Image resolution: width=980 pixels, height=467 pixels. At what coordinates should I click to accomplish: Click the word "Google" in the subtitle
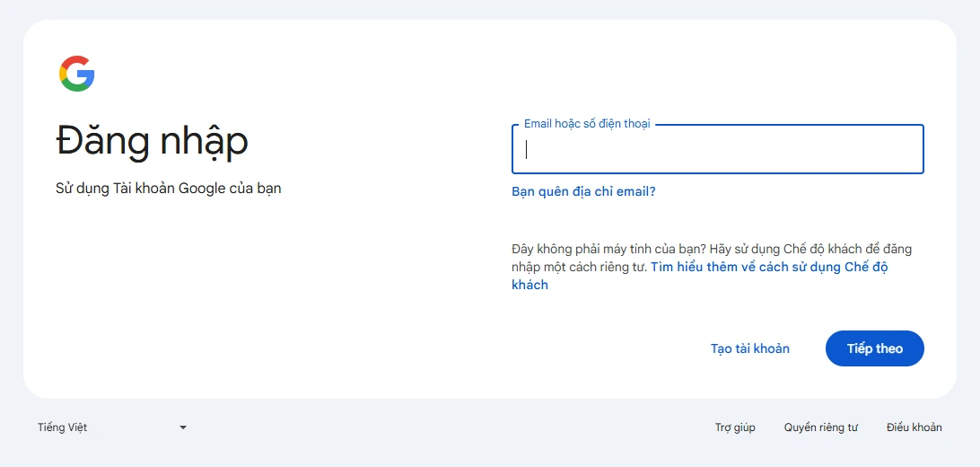click(202, 189)
